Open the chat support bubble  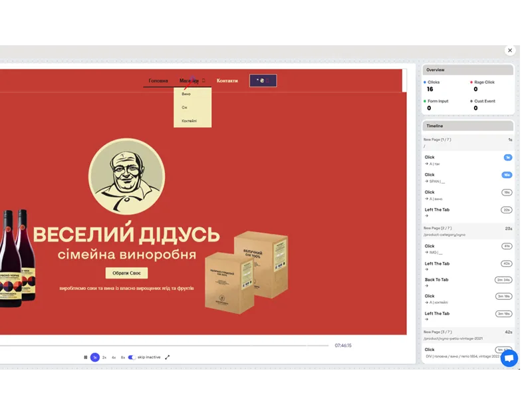click(509, 358)
